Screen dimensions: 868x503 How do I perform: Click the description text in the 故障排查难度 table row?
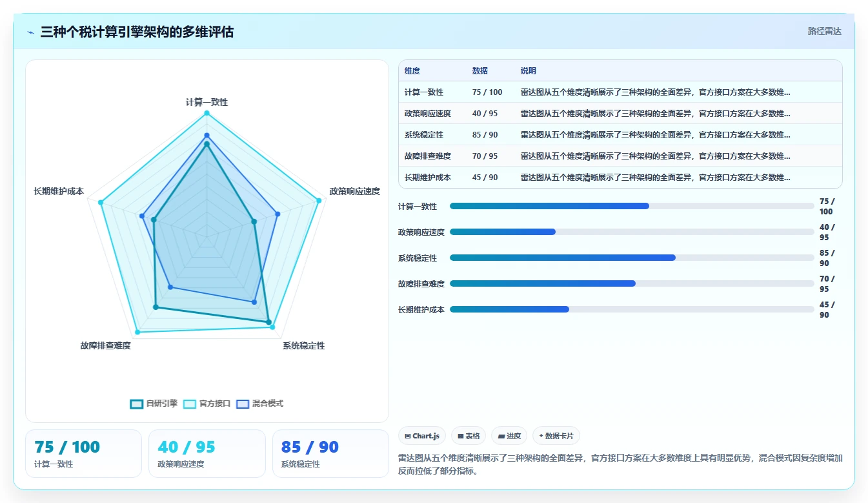pos(656,156)
